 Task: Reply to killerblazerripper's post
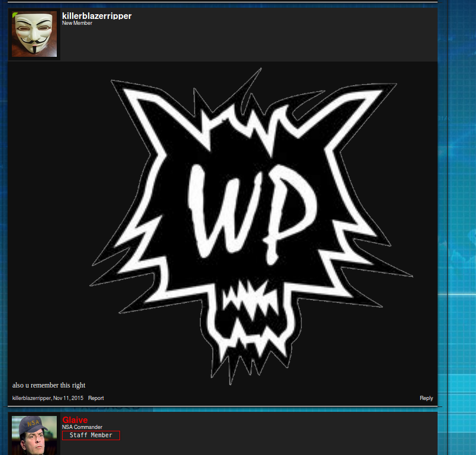tap(426, 398)
